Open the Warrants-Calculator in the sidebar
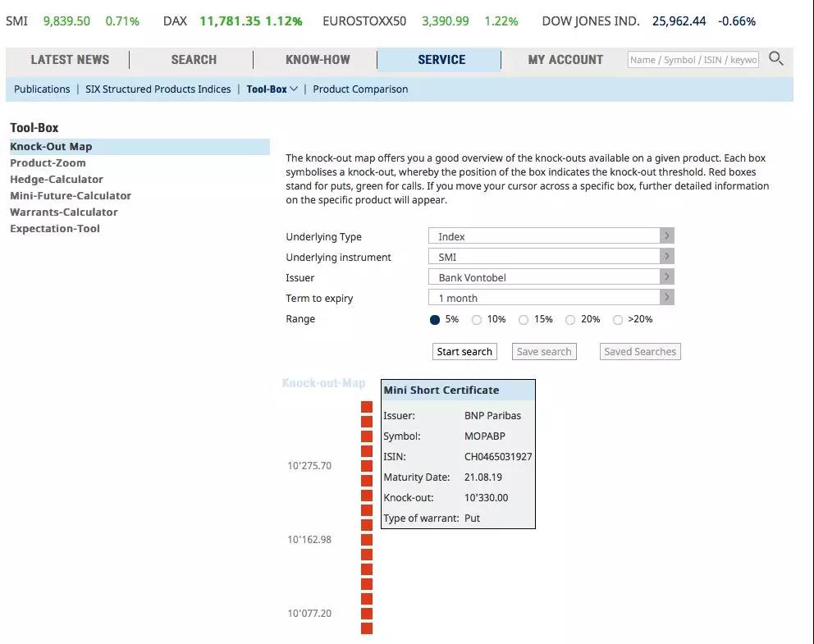This screenshot has height=644, width=814. (64, 212)
